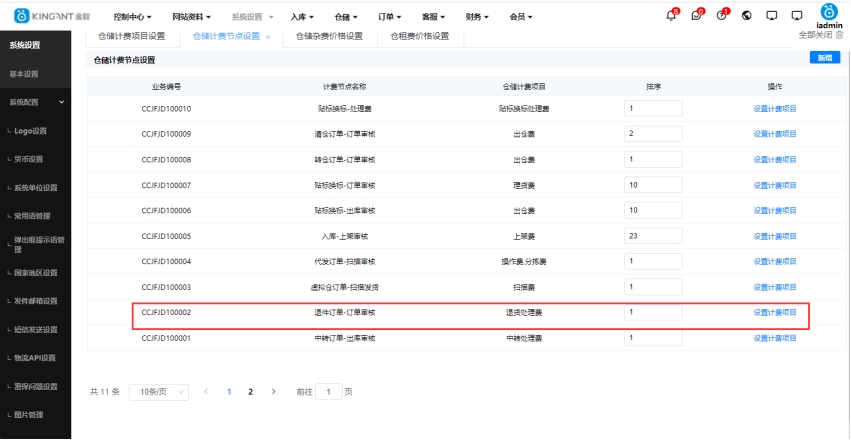Click cell 虚拟仓订单-扫描发货

(345, 287)
